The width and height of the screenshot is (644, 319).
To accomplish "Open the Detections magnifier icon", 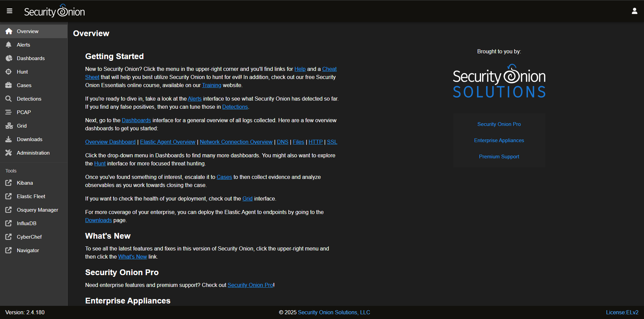I will pyautogui.click(x=8, y=99).
